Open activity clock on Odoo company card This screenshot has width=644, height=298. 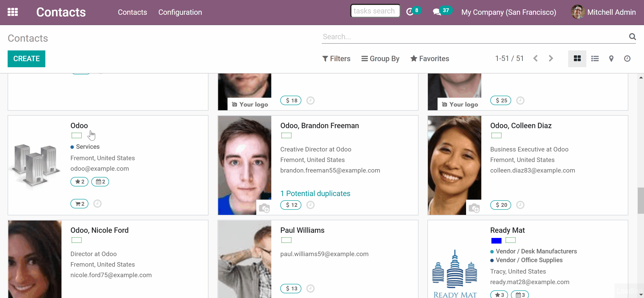tap(97, 204)
